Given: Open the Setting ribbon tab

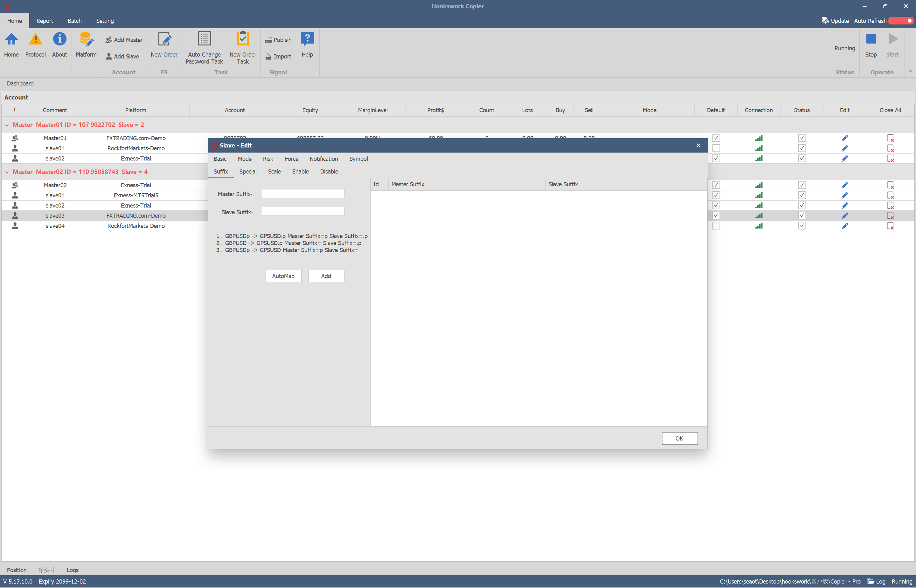Looking at the screenshot, I should [105, 21].
